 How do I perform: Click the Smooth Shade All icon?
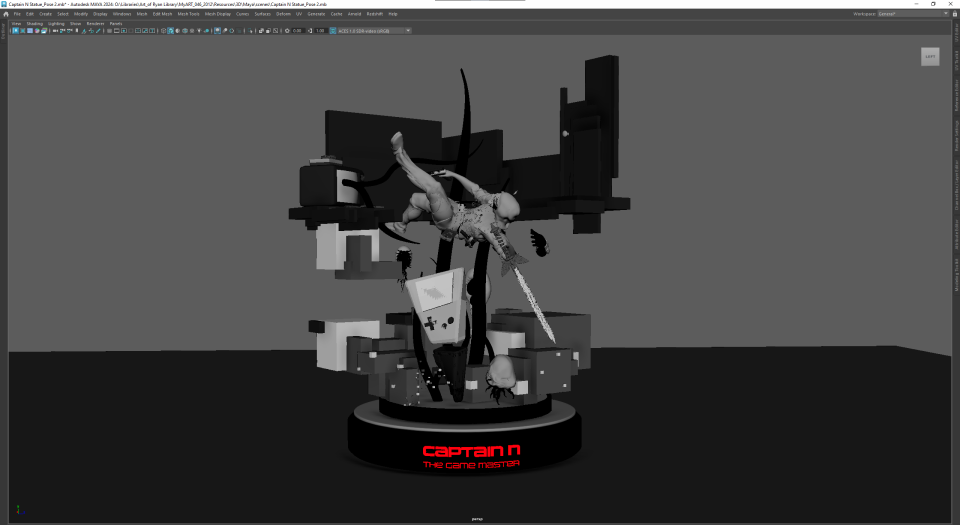click(170, 30)
